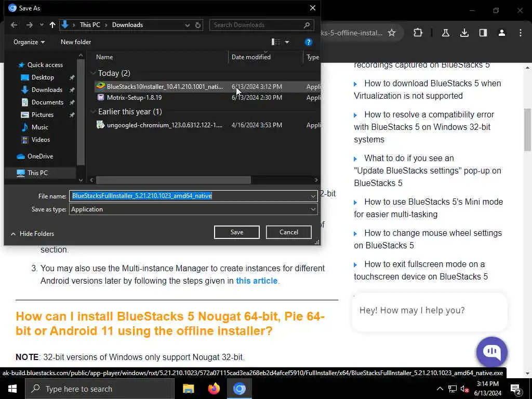Select Motrix-Setup-1.8.19 file
This screenshot has height=399, width=532.
(207, 98)
